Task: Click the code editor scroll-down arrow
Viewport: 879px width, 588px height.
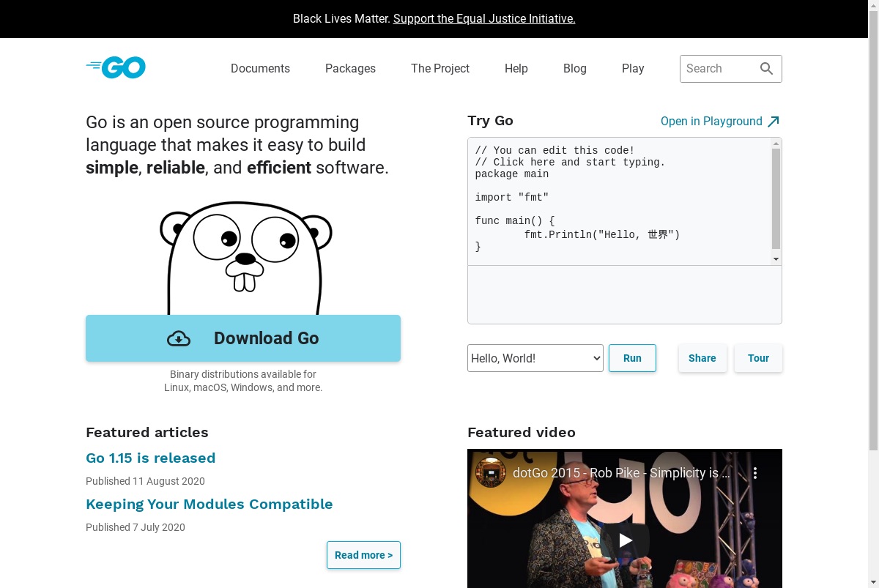Action: pyautogui.click(x=776, y=259)
